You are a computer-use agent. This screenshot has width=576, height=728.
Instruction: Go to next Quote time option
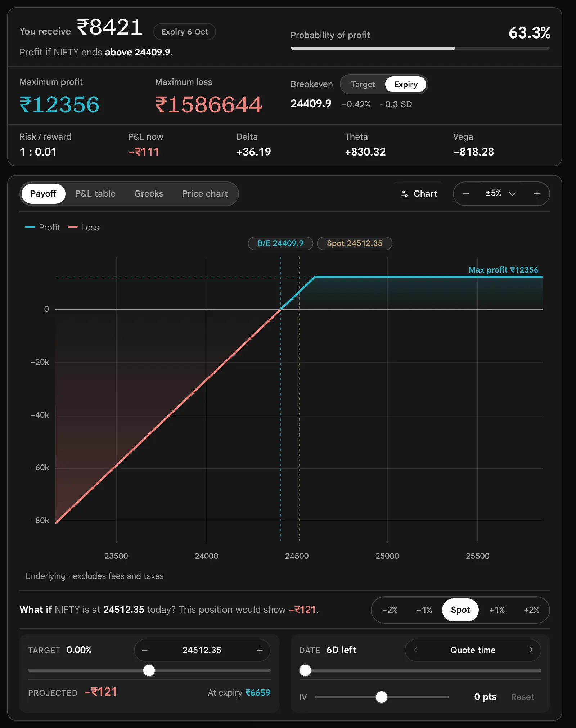(x=531, y=650)
